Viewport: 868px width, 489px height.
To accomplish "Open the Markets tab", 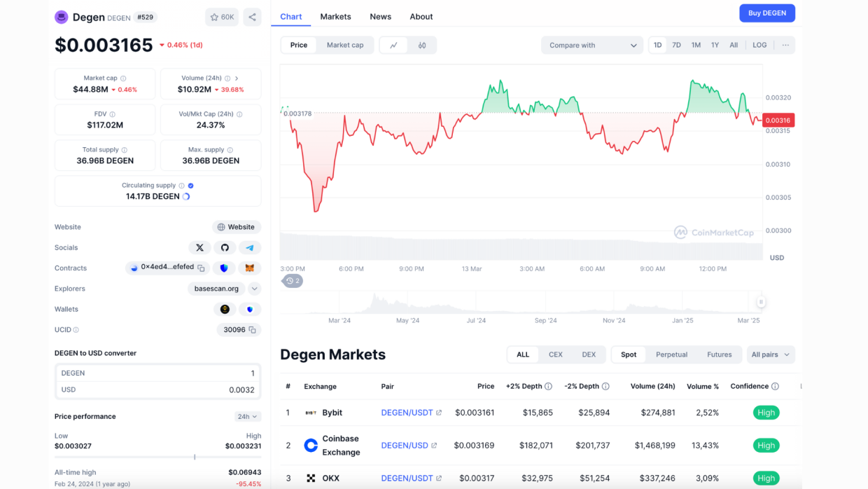I will (336, 17).
